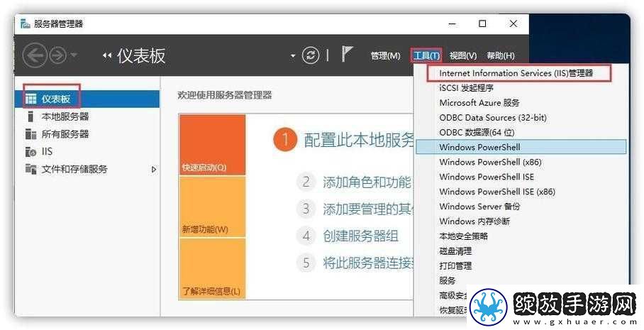644x330 pixels.
Task: Select the 快速启动(Q) tile
Action: 212,145
